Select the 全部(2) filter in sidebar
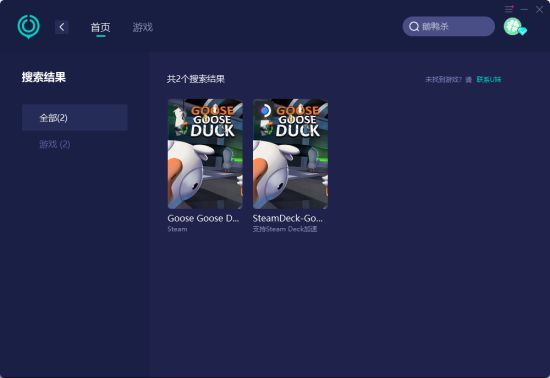This screenshot has height=378, width=550. [x=75, y=117]
